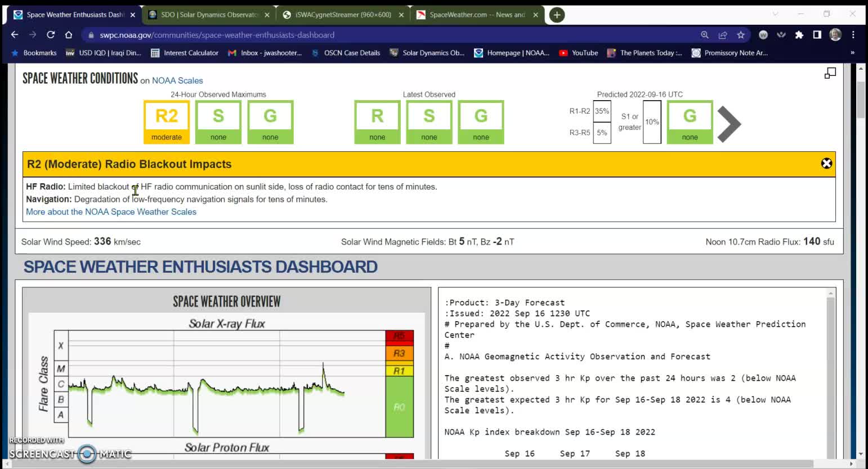Open More about the NOAA Space Weather Scales
Image resolution: width=868 pixels, height=469 pixels.
pyautogui.click(x=111, y=212)
